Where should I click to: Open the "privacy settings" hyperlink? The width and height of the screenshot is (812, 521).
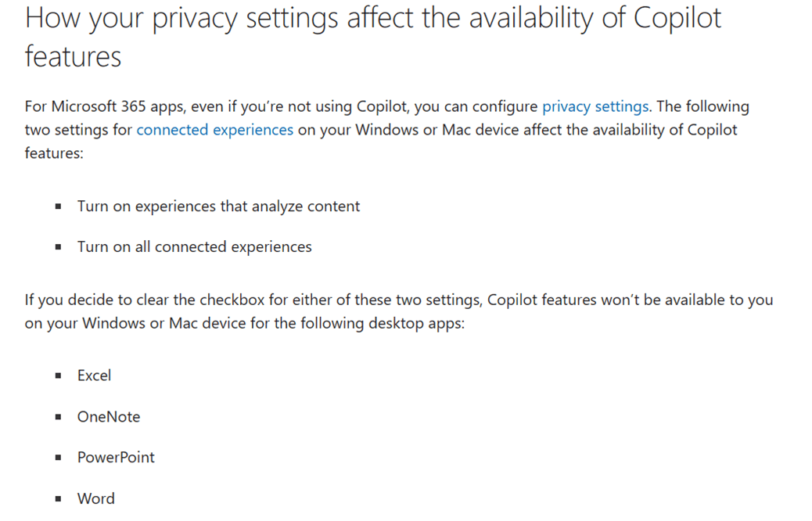[x=595, y=106]
